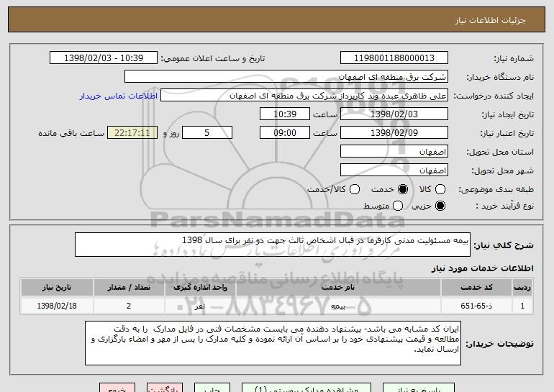Click the delivery province field (استان محل تحویل)
The width and height of the screenshot is (554, 392).
pyautogui.click(x=394, y=152)
